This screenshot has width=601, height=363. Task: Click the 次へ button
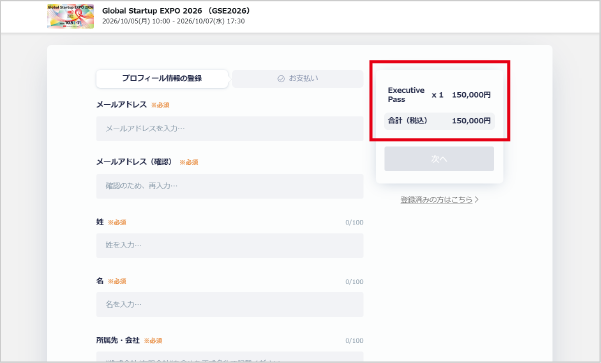tap(439, 159)
